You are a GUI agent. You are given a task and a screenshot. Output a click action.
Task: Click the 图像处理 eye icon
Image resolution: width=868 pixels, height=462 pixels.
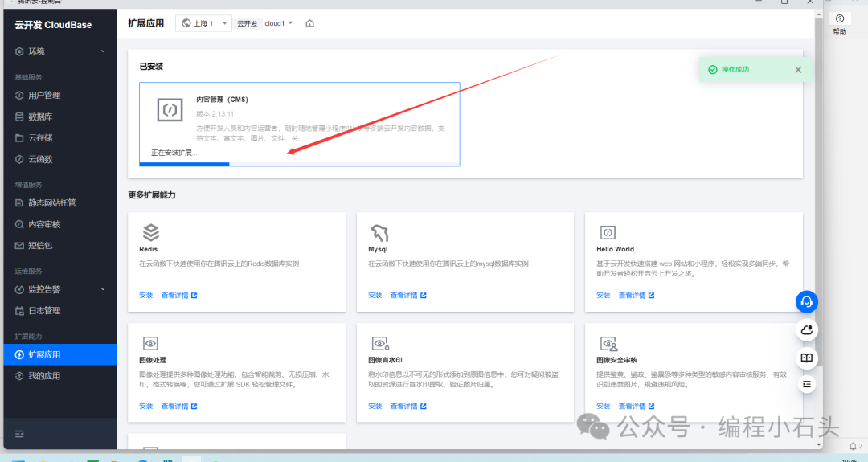(x=150, y=343)
